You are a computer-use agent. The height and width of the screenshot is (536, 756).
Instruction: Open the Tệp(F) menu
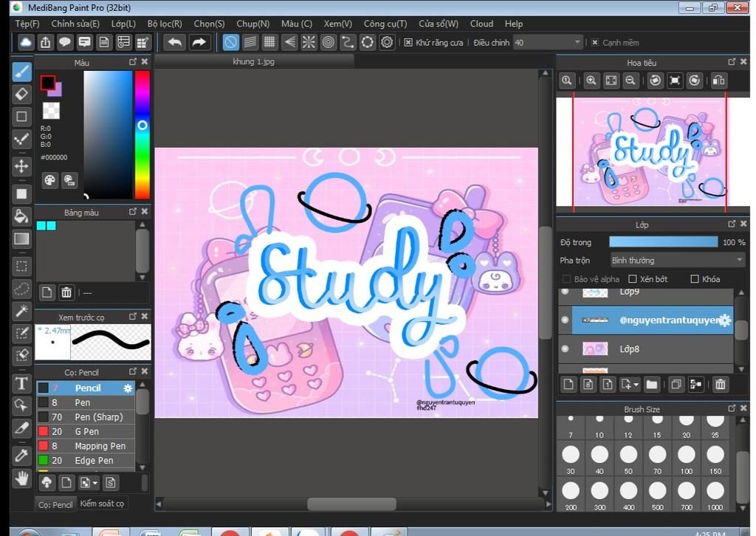point(27,24)
